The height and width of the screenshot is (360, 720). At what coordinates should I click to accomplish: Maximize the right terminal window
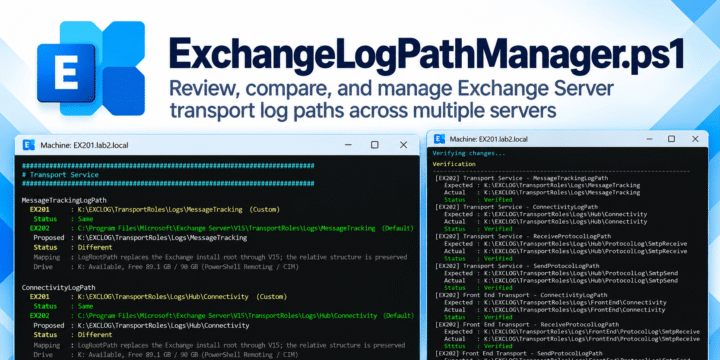[671, 139]
